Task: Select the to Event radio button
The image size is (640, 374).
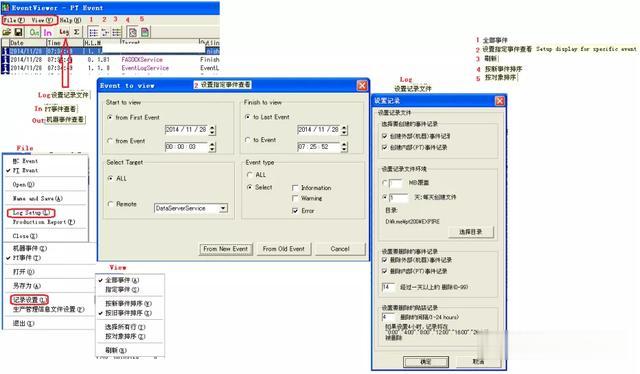Action: pos(247,140)
